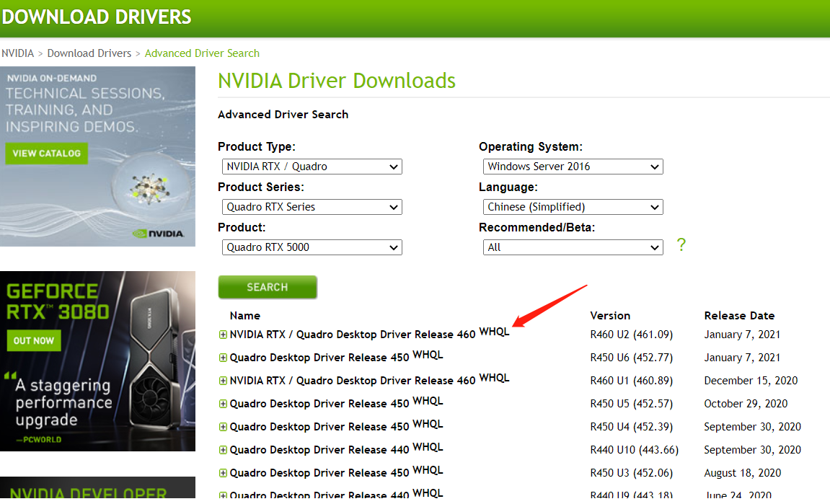Open the Language dropdown

coord(573,206)
